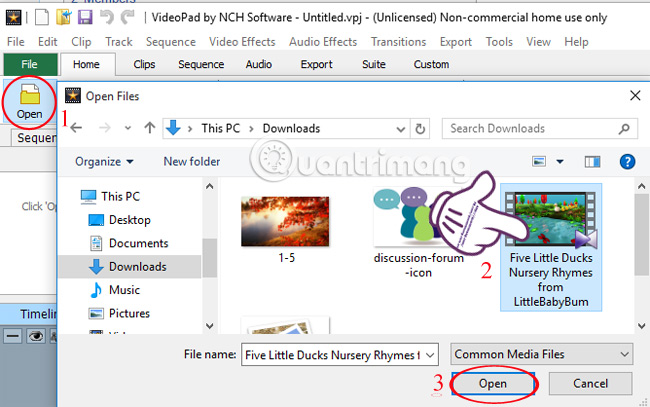Toggle the timeline eye visibility icon
Screen dimensions: 650x407
coord(36,336)
